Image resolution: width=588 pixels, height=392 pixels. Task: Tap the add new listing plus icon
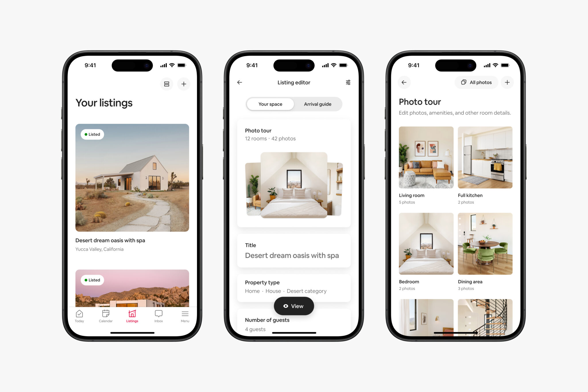185,84
